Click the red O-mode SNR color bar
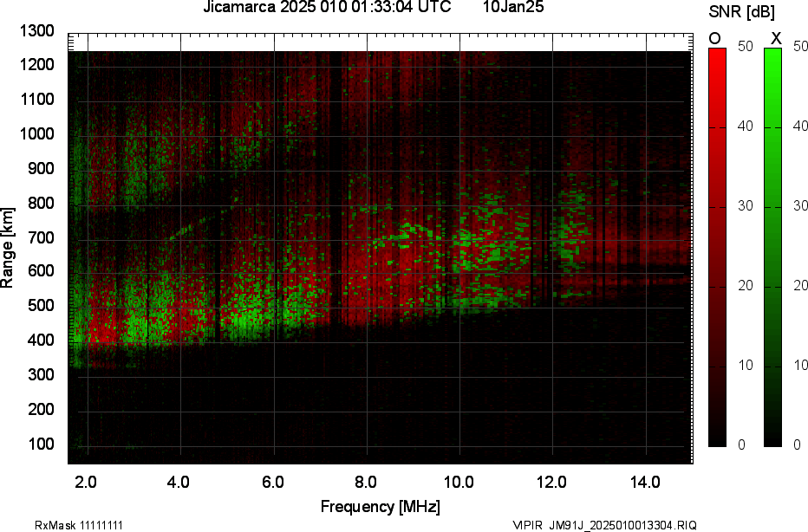This screenshot has height=532, width=808. (717, 247)
